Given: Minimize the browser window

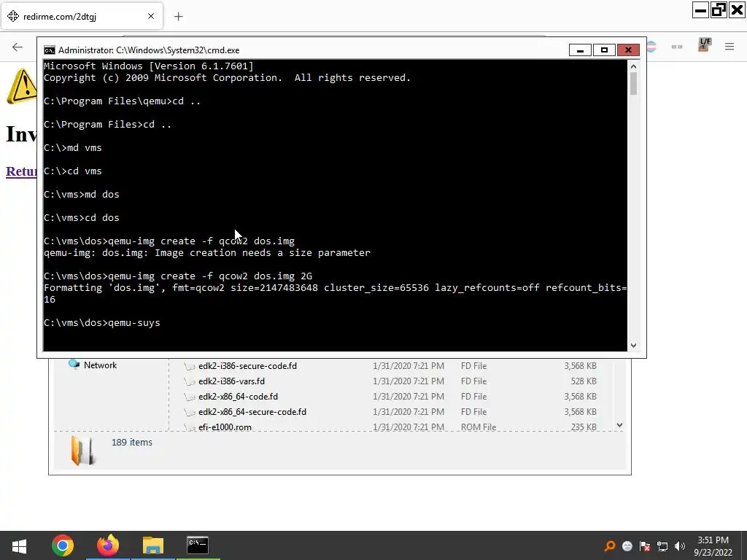Looking at the screenshot, I should click(x=701, y=10).
